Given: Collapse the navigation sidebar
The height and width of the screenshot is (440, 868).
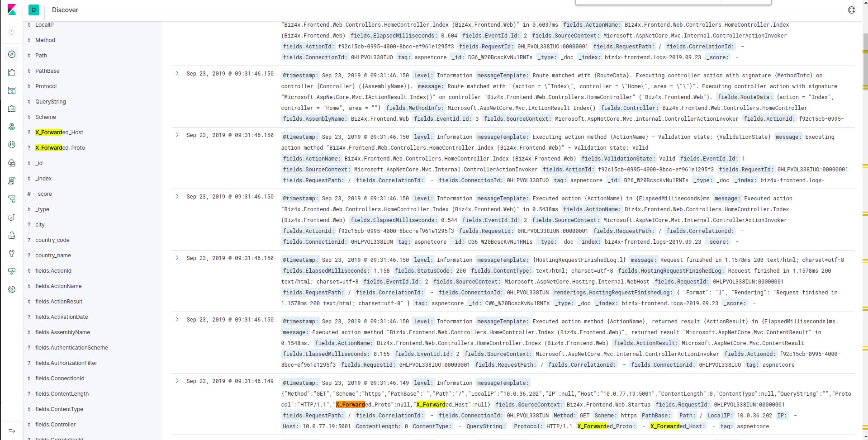Looking at the screenshot, I should pos(12,431).
